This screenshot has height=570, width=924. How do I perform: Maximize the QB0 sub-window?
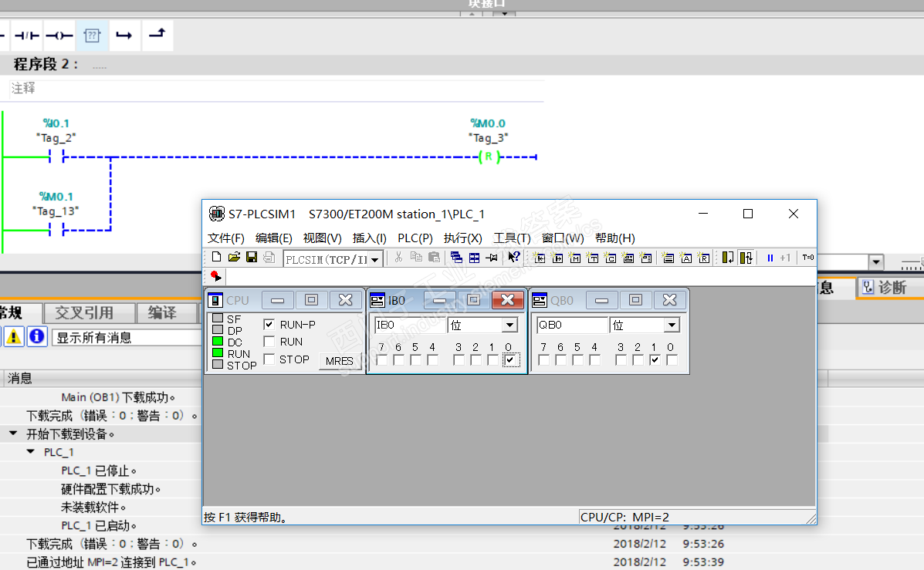tap(635, 300)
